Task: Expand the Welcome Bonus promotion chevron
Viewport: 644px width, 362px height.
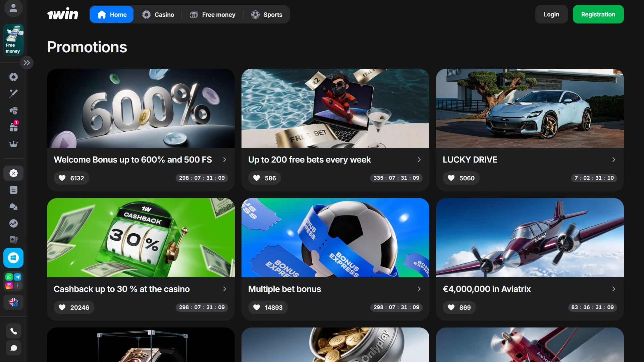Action: coord(224,160)
